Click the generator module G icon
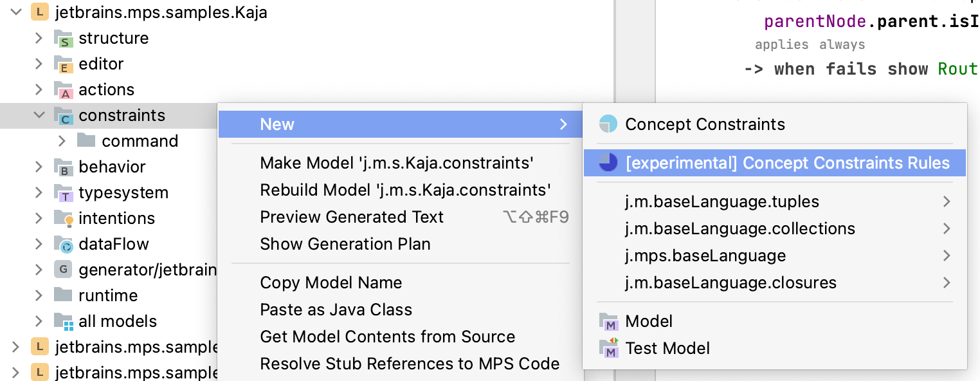 coord(63,270)
